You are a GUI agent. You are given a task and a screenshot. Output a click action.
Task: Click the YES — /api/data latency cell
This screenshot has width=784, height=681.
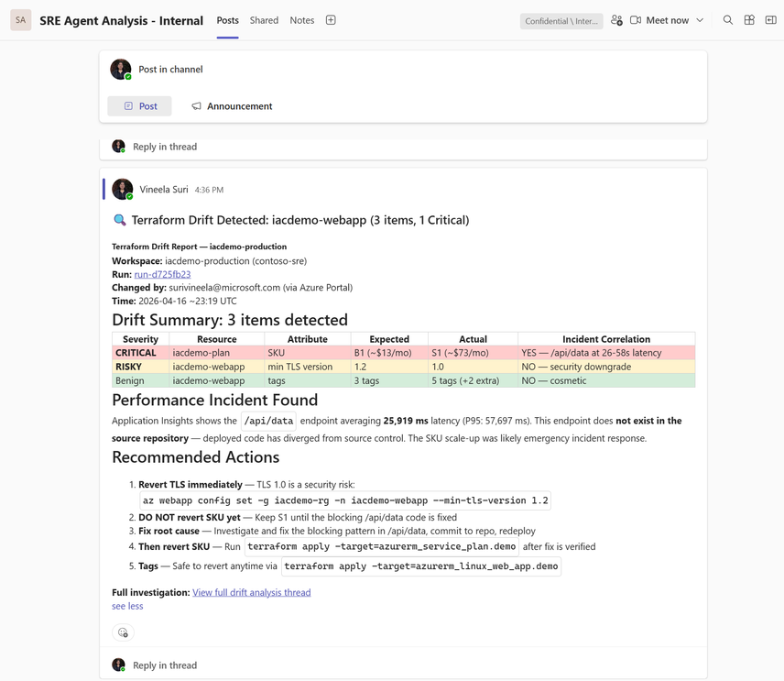pos(606,353)
